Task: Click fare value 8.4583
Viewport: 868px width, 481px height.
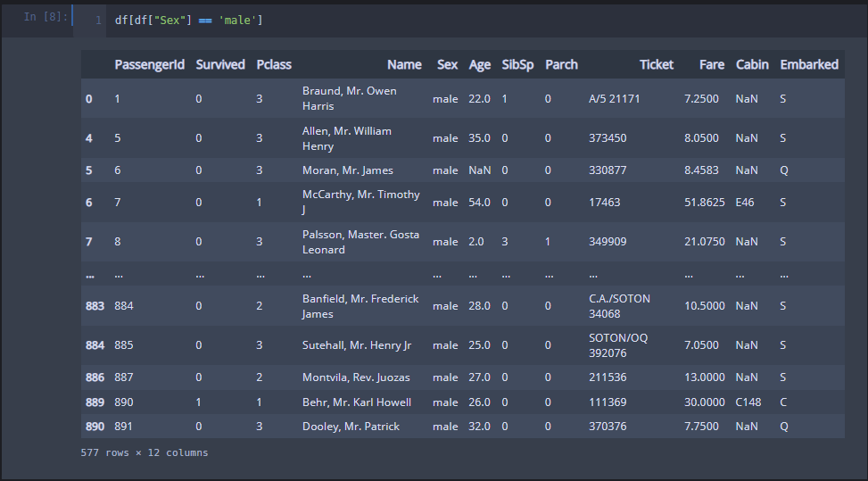Action: (x=701, y=170)
